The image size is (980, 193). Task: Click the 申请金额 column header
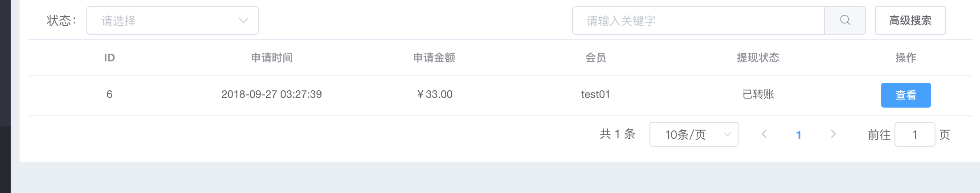click(x=434, y=58)
